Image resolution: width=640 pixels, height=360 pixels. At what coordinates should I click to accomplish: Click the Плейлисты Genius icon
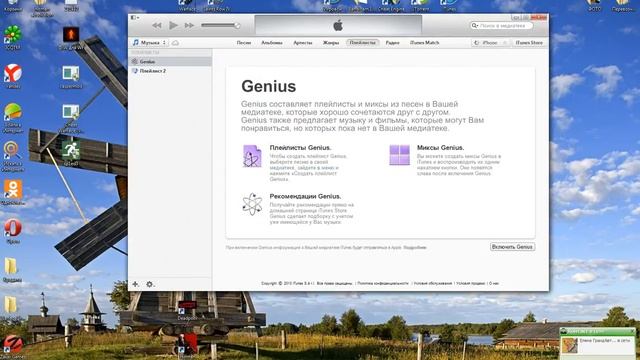(x=252, y=156)
